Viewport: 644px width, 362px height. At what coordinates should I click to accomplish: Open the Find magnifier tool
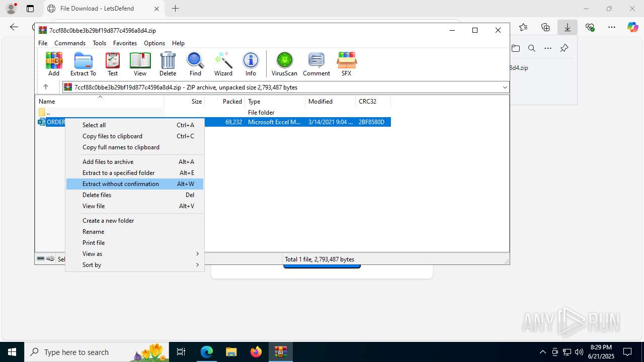point(195,64)
